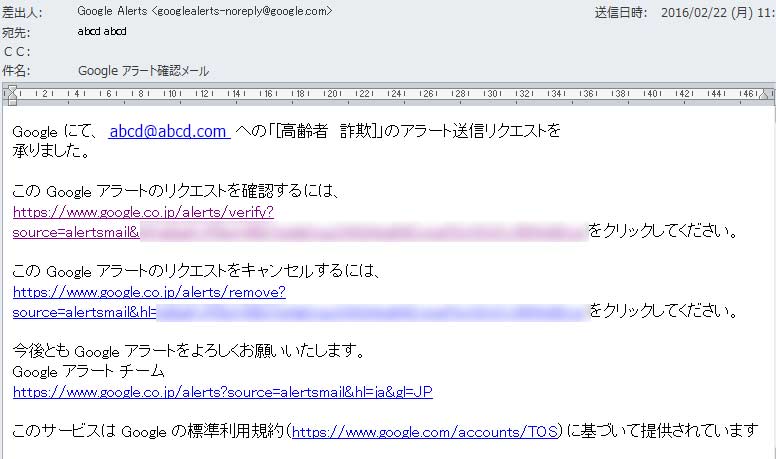Click the abcd@abcd.com email address link
Image resolution: width=776 pixels, height=459 pixels.
pos(169,131)
